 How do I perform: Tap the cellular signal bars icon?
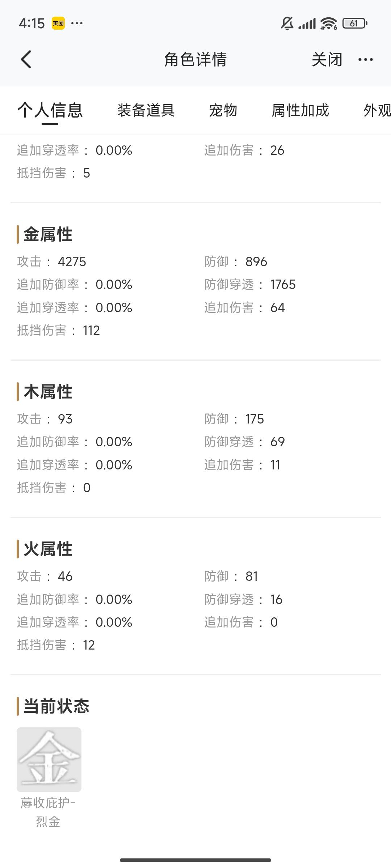pyautogui.click(x=307, y=24)
